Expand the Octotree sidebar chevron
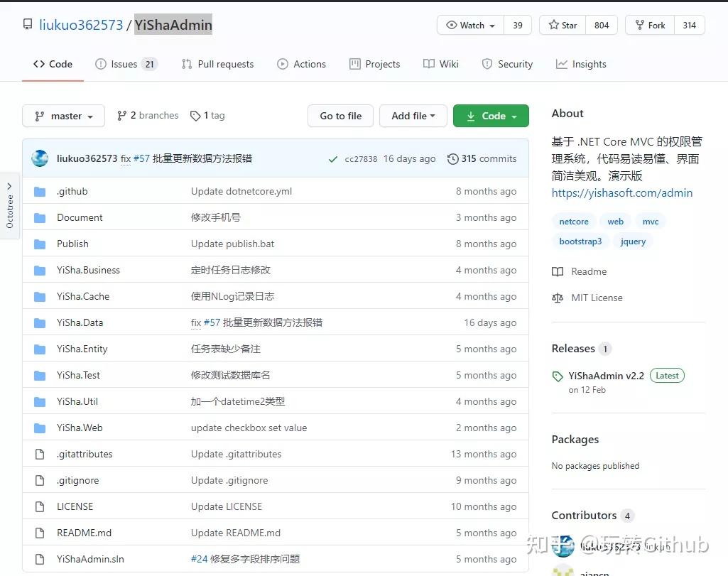The height and width of the screenshot is (576, 728). 9,186
